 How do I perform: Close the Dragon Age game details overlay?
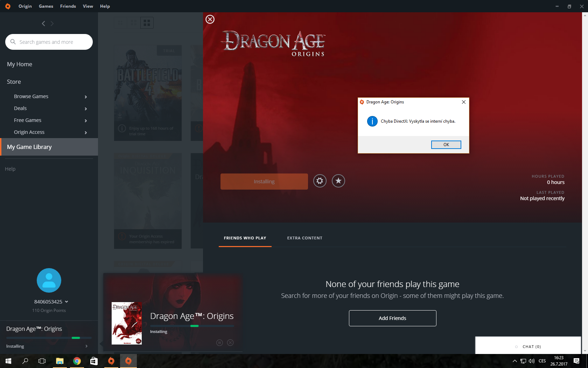click(210, 19)
